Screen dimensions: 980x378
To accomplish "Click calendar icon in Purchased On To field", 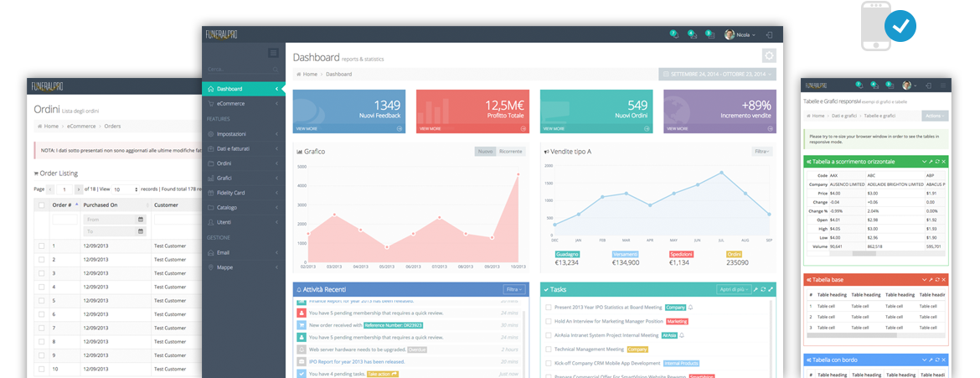I will pyautogui.click(x=141, y=231).
